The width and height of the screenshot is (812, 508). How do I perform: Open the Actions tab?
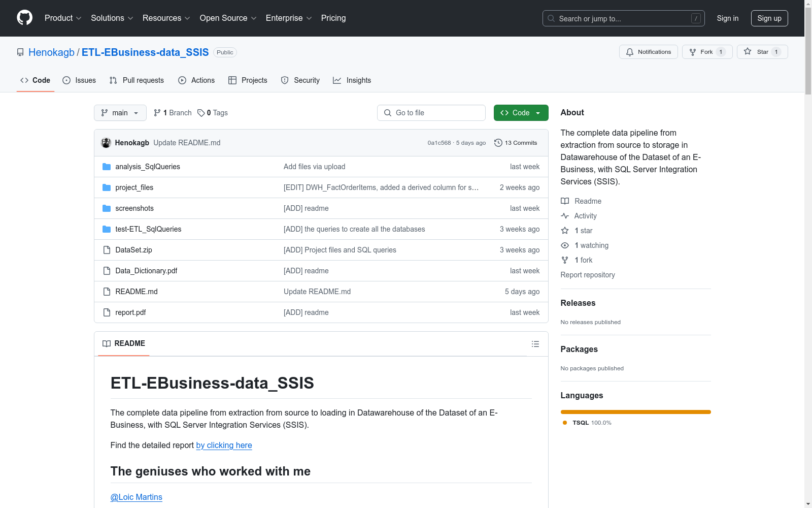[x=196, y=80]
